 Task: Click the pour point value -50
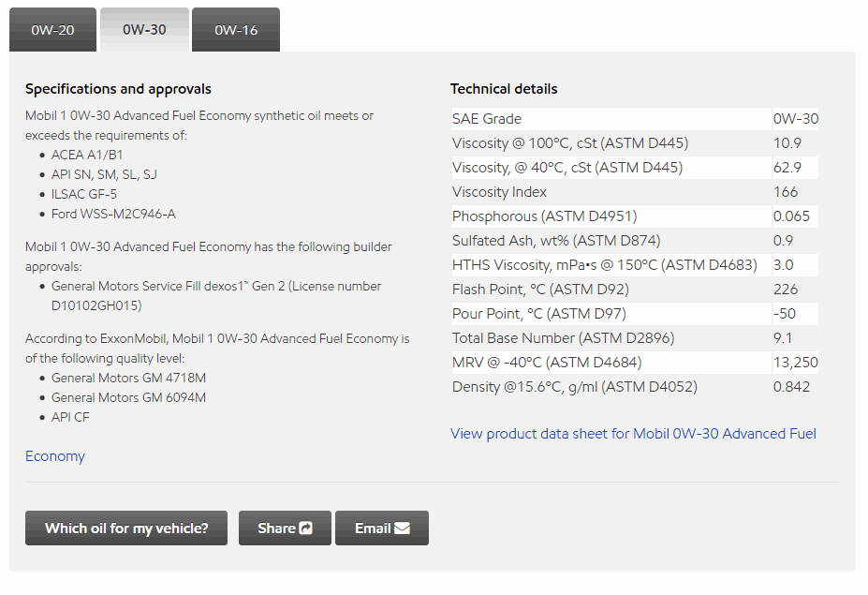pos(785,314)
